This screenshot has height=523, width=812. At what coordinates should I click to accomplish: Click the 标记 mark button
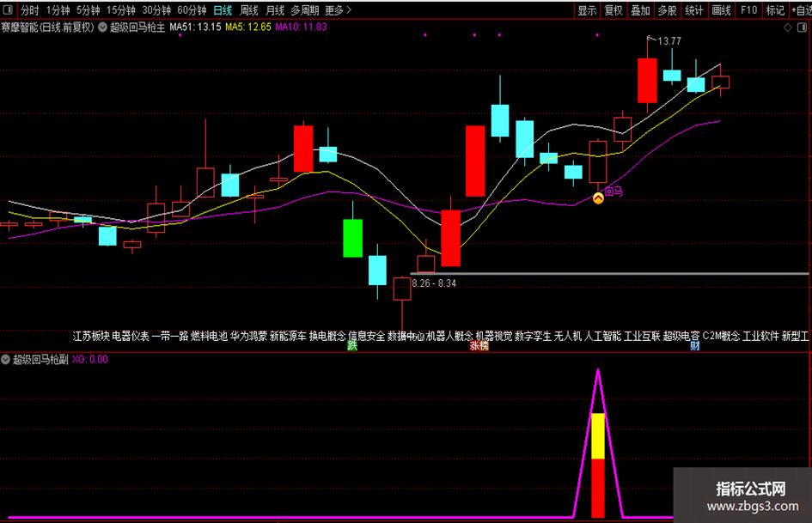tap(775, 10)
